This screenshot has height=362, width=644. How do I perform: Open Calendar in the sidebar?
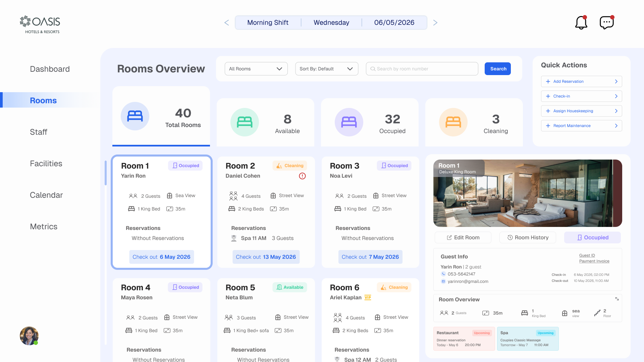point(46,195)
